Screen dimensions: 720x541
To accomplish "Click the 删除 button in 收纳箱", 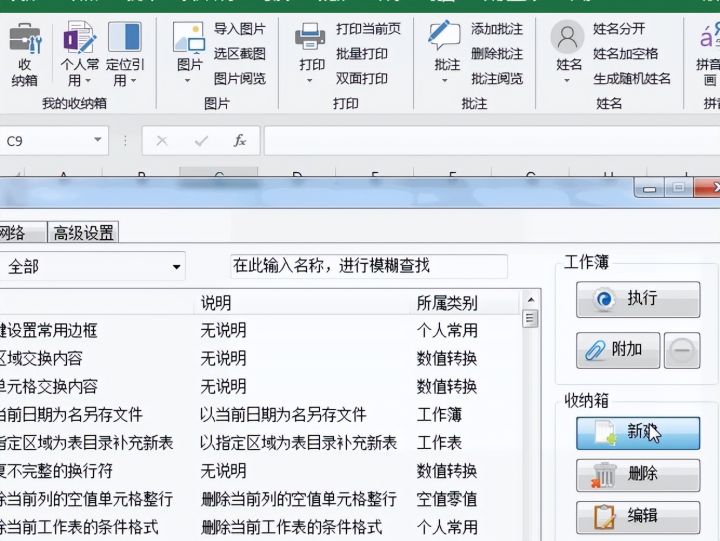I will [x=638, y=475].
